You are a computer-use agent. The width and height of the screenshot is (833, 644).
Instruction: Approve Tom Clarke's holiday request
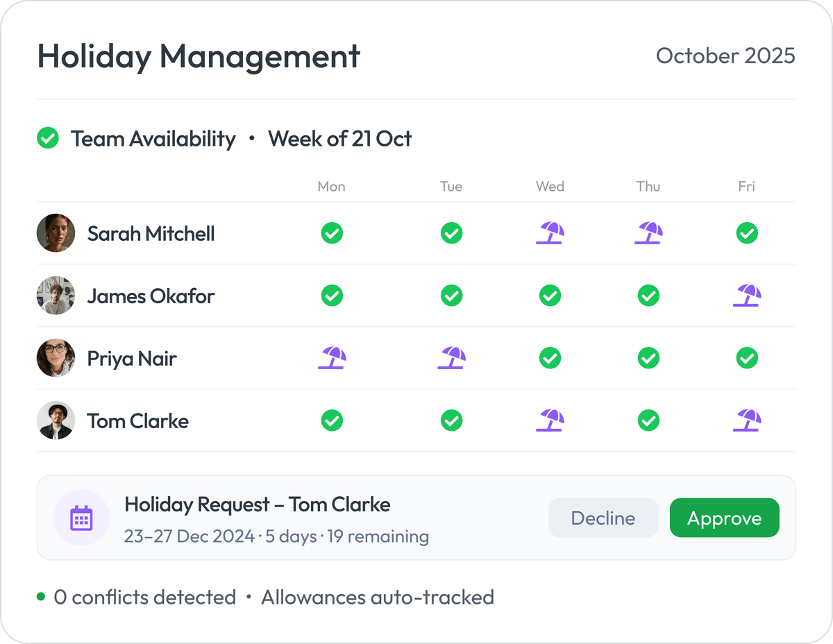(724, 517)
